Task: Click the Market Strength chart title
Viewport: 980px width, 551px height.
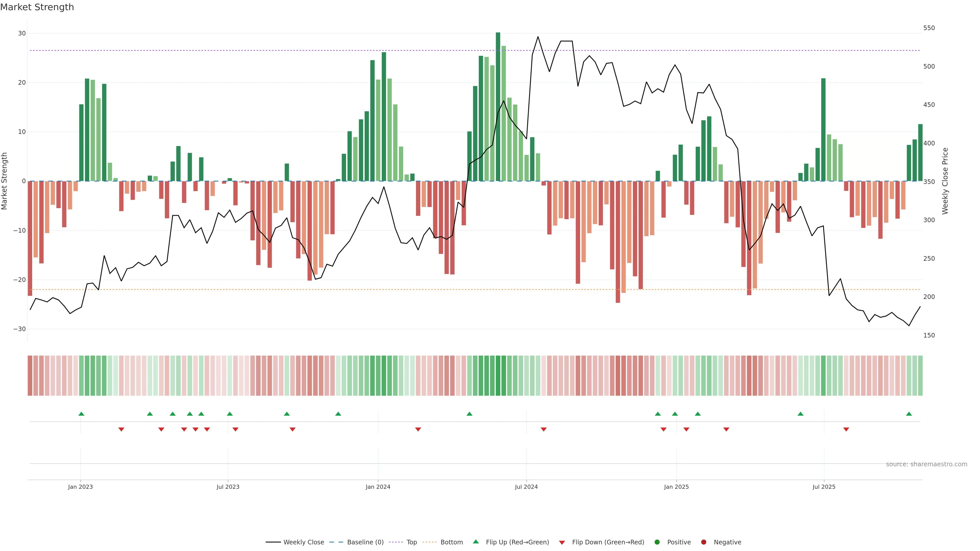Action: pyautogui.click(x=37, y=7)
